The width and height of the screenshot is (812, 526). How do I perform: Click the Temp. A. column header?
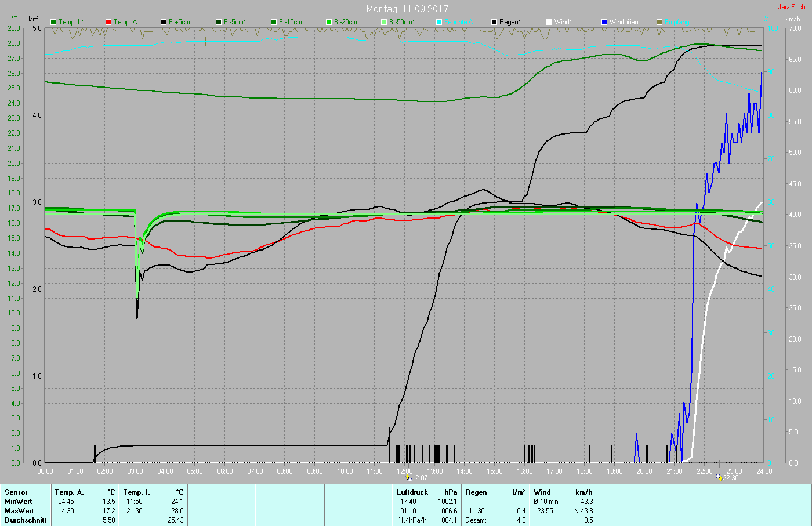pyautogui.click(x=70, y=492)
